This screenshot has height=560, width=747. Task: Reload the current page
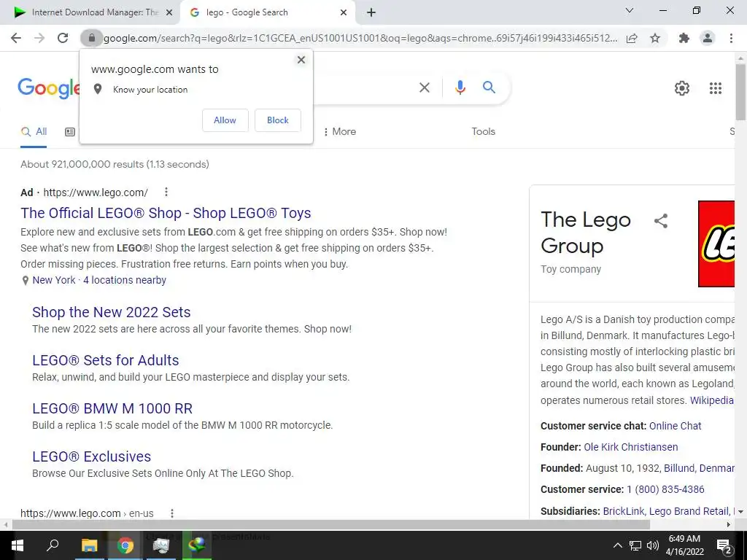(63, 38)
